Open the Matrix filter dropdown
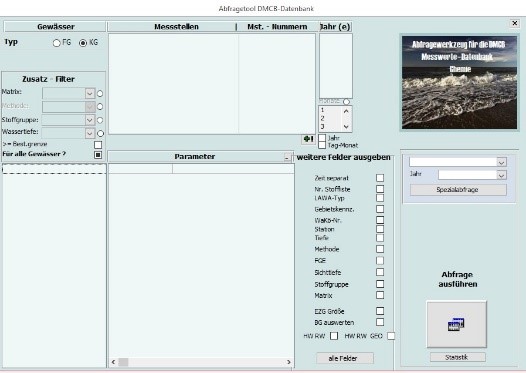 90,94
